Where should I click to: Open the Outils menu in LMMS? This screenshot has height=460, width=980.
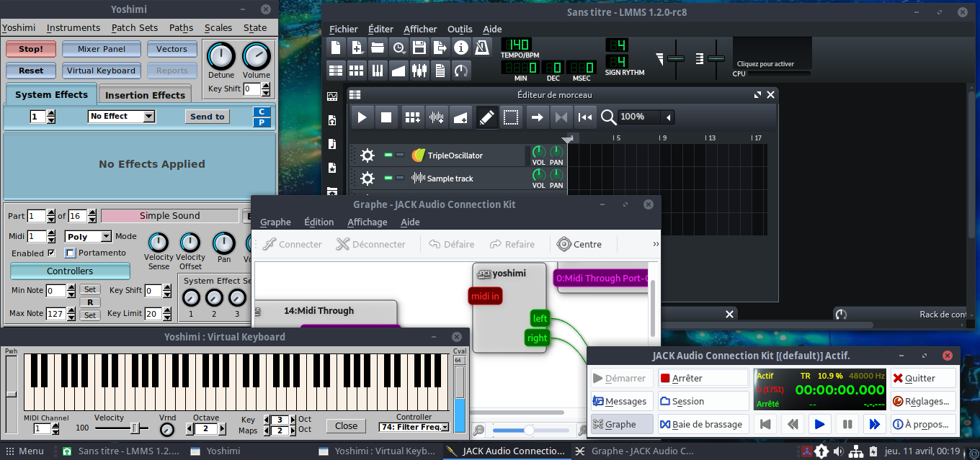click(x=460, y=29)
